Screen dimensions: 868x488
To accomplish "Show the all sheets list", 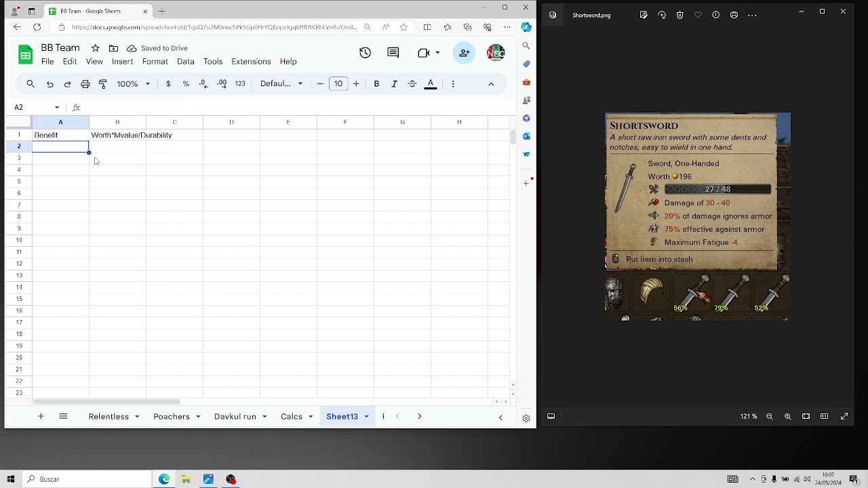I will click(x=63, y=416).
